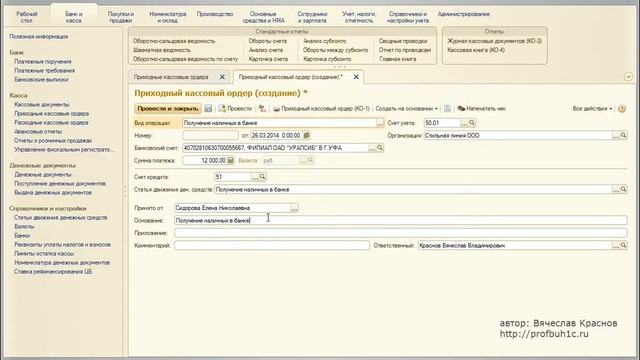Click the Провести button

tap(235, 109)
